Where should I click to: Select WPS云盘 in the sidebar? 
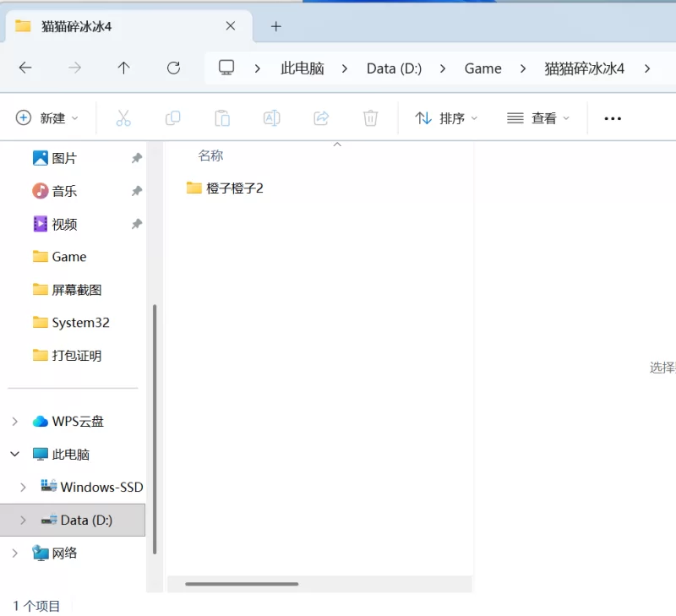pos(78,421)
